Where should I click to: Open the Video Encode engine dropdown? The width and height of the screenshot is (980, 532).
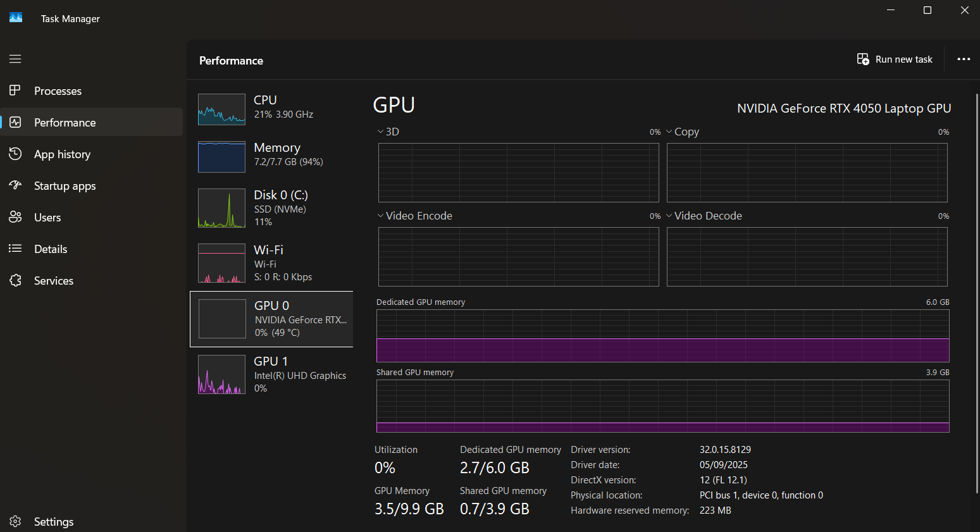pos(381,216)
